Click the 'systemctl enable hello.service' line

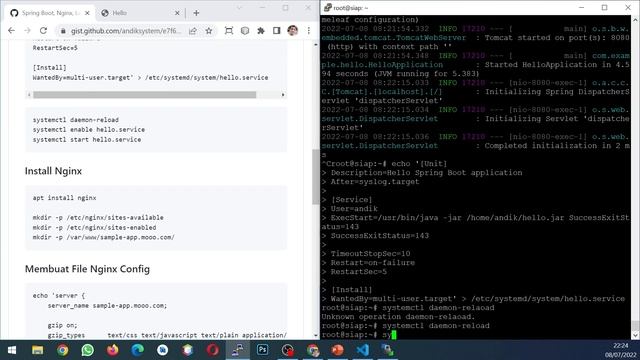point(89,130)
